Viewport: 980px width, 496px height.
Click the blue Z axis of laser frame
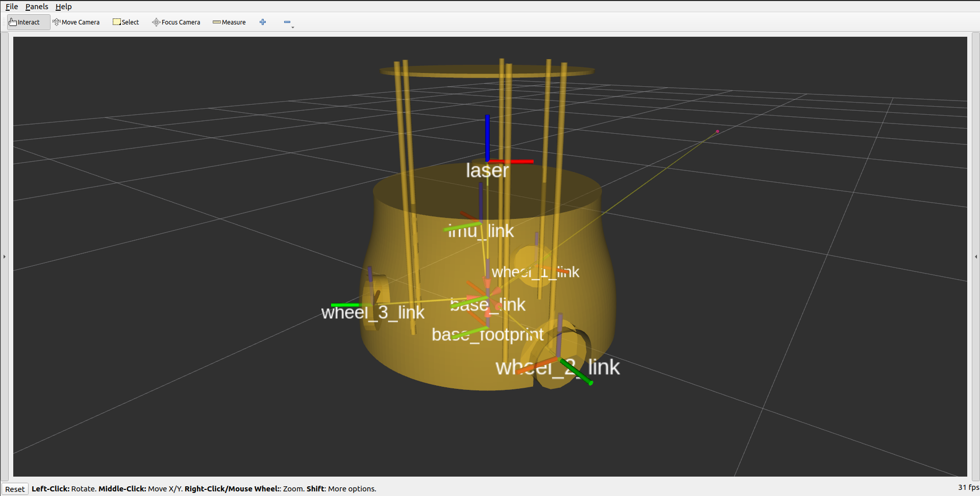coord(487,138)
